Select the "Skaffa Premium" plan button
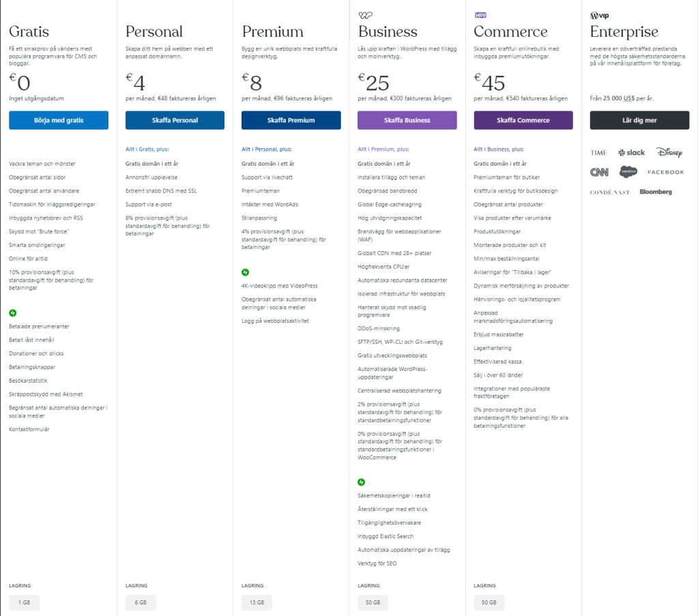This screenshot has height=616, width=698. [x=291, y=120]
